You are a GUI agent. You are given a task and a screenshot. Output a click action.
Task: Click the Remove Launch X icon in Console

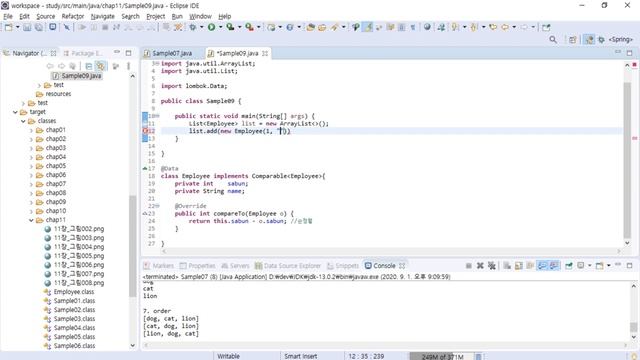480,266
